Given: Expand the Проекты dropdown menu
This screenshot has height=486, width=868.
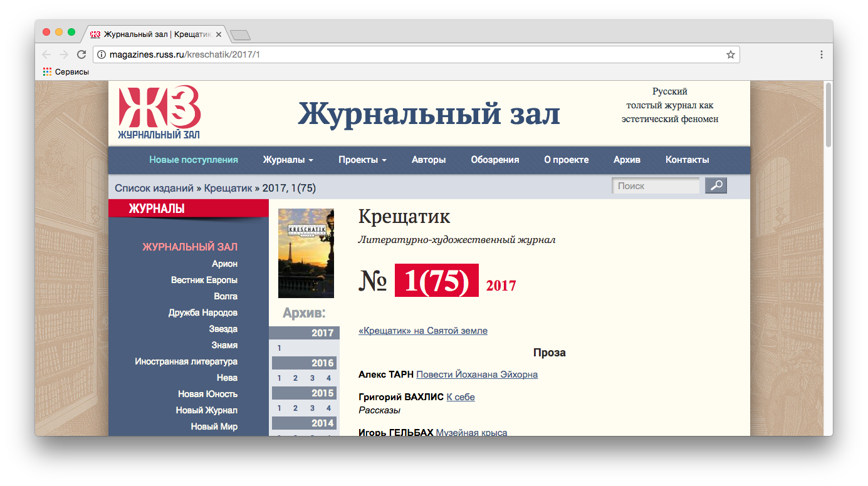Looking at the screenshot, I should 362,160.
